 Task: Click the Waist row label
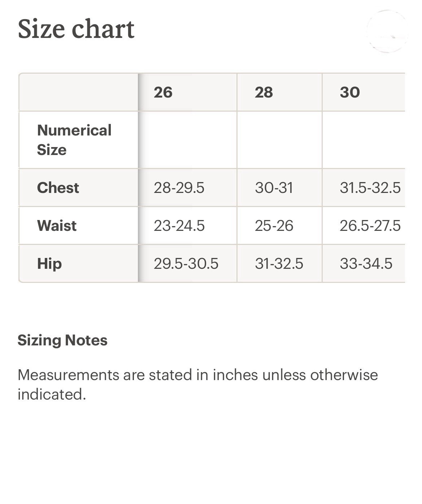[x=78, y=226]
